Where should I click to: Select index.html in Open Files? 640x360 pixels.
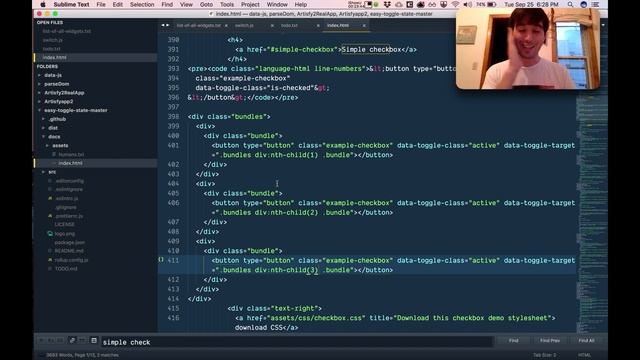pyautogui.click(x=54, y=58)
